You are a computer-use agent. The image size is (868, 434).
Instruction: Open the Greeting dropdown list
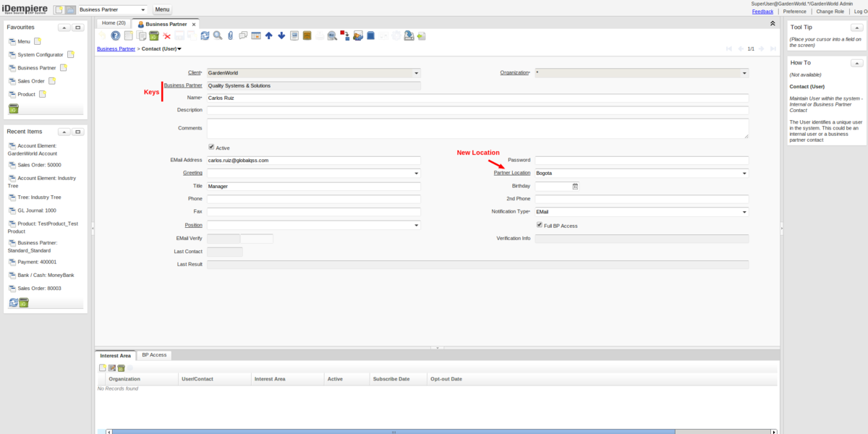416,174
